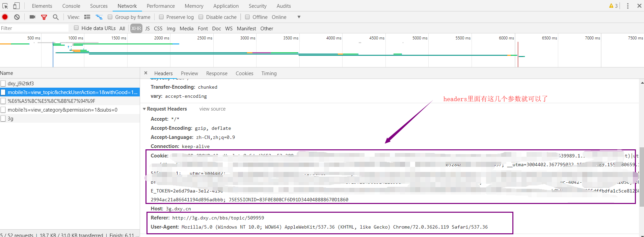Open the request Cookies tab

(244, 73)
